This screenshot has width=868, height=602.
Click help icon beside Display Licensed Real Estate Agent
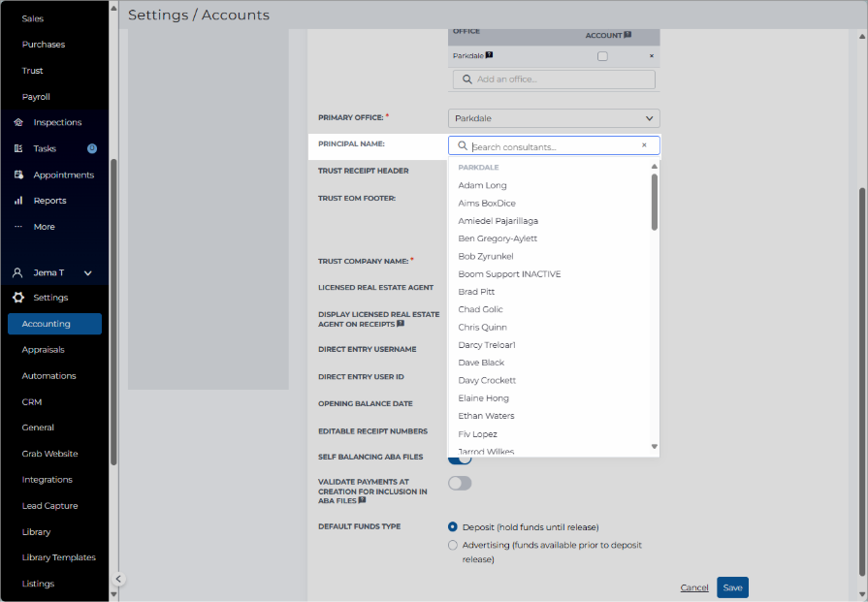[x=401, y=324]
